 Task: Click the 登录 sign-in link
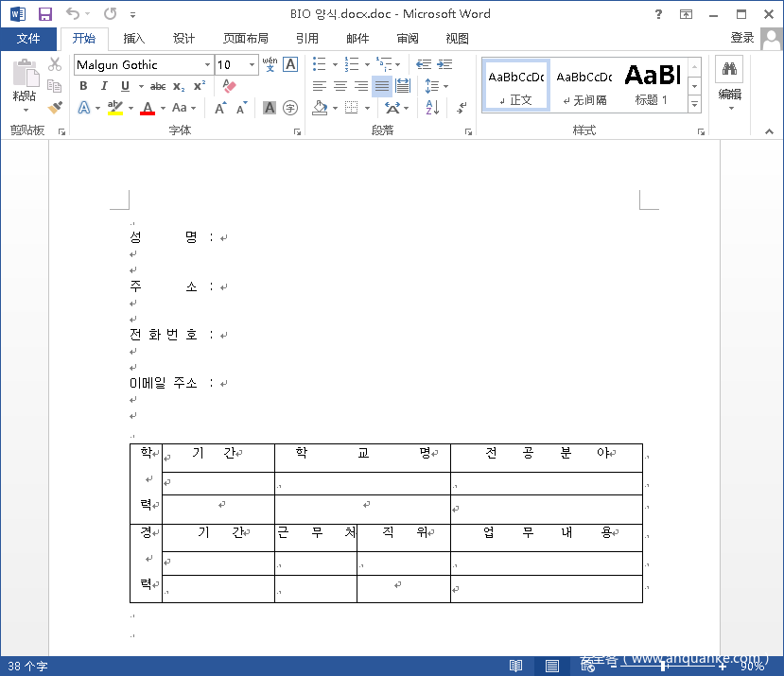[x=742, y=38]
